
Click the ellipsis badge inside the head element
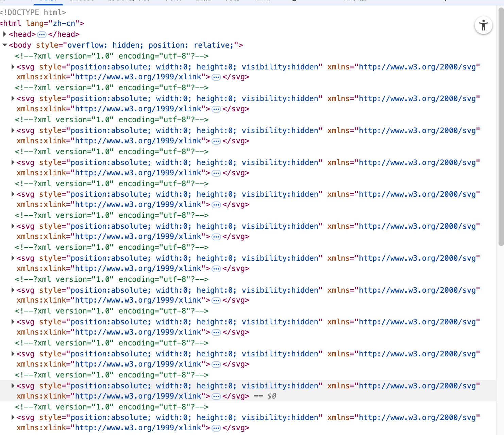[x=42, y=34]
